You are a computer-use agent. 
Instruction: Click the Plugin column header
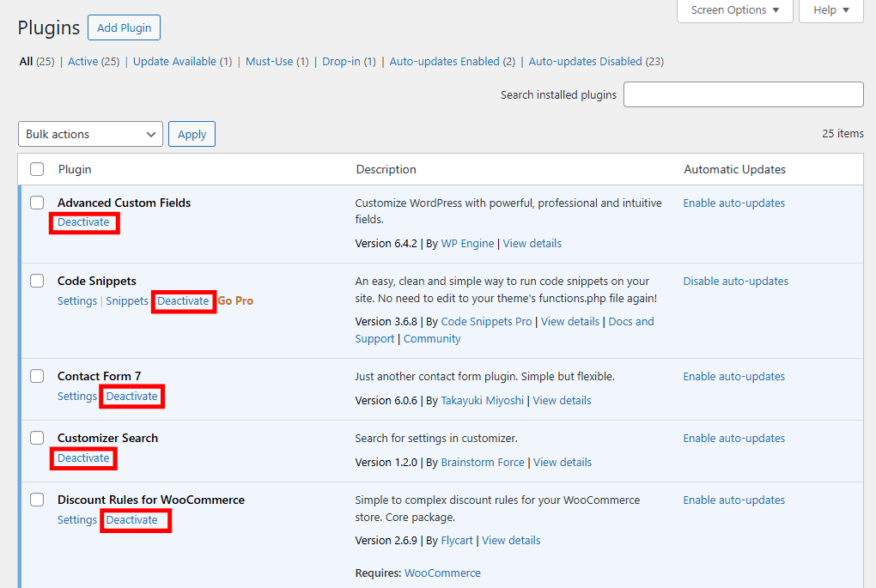(x=75, y=169)
